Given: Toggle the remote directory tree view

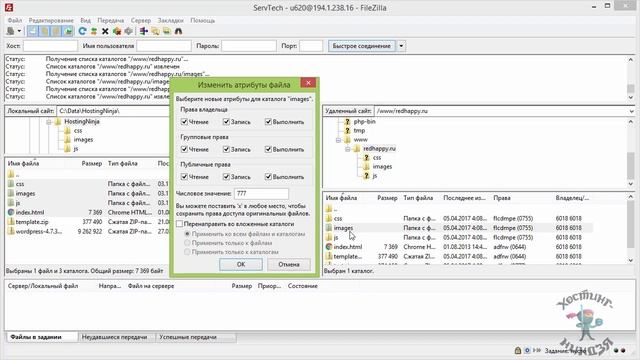Looking at the screenshot, I should pos(56,31).
